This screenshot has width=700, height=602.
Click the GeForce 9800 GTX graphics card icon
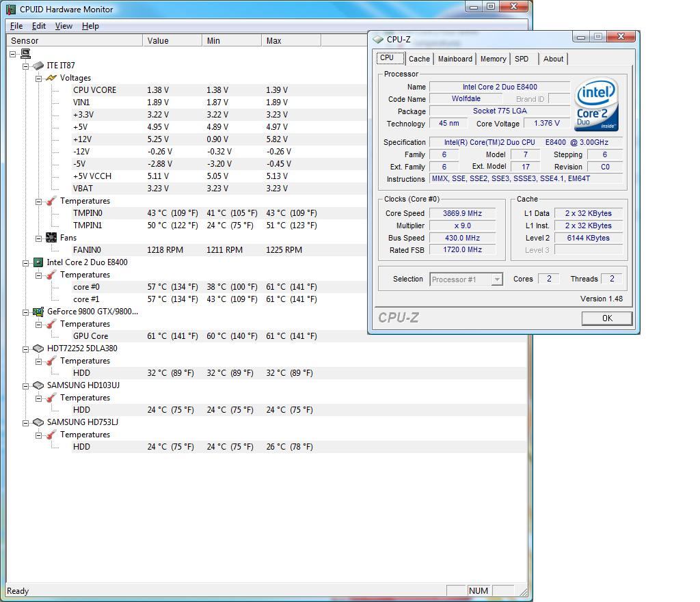38,312
